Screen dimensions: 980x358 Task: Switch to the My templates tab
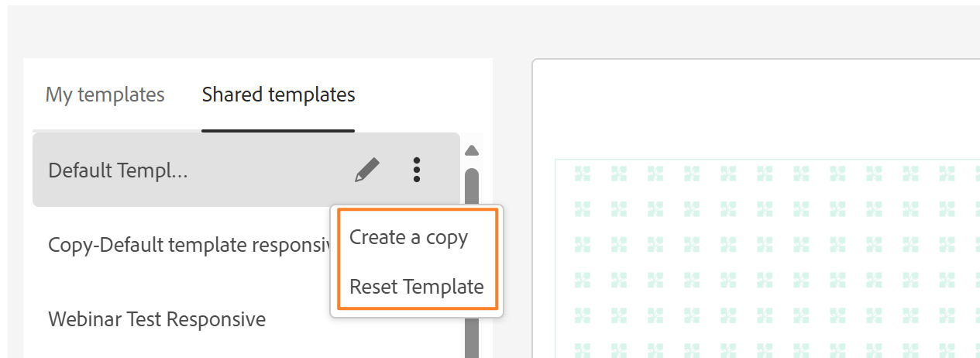click(x=105, y=95)
